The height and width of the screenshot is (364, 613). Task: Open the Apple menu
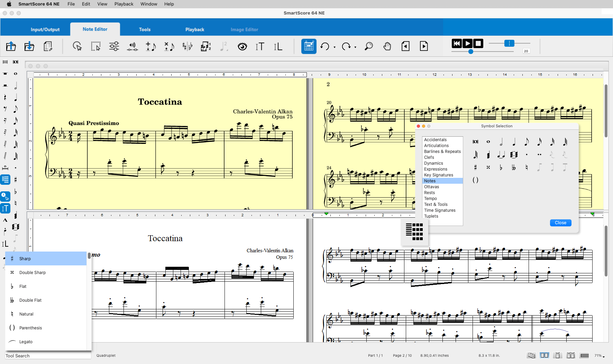(x=9, y=4)
